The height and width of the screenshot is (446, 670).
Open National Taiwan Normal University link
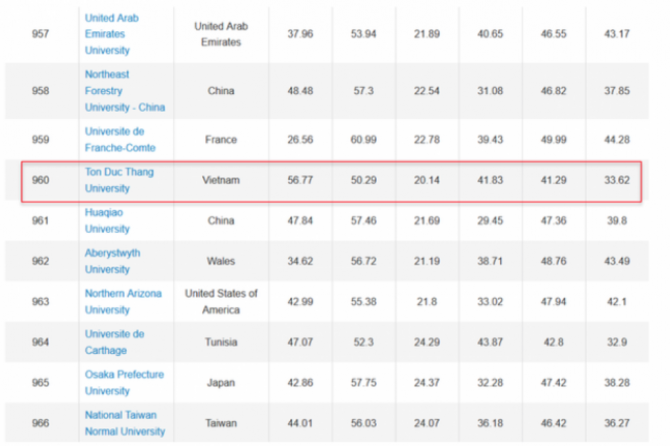pyautogui.click(x=125, y=422)
